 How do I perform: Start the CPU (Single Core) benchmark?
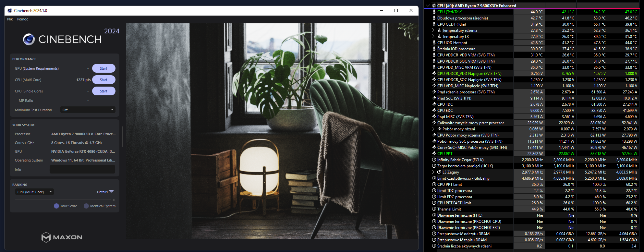click(x=103, y=91)
